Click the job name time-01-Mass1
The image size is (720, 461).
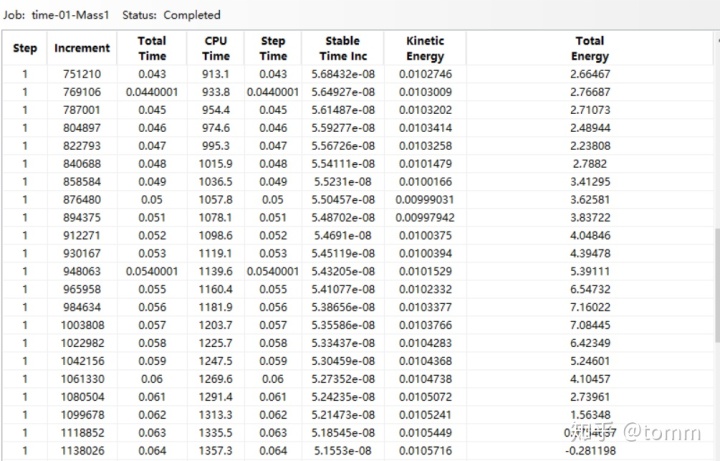point(70,15)
